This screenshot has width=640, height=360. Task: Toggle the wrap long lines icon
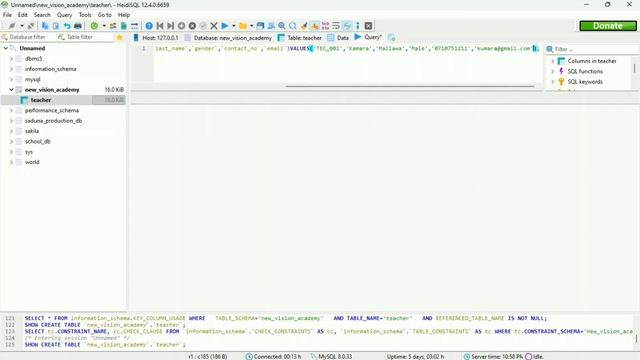click(x=336, y=26)
